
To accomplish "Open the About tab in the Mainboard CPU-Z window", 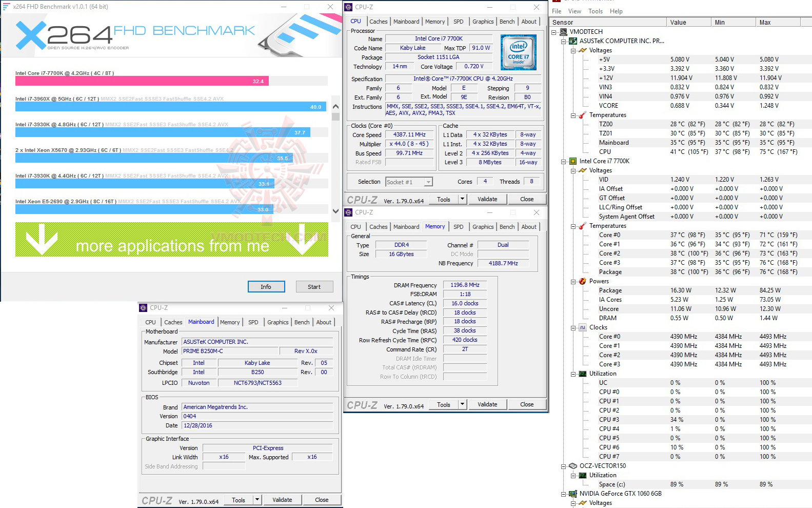I will pyautogui.click(x=324, y=322).
